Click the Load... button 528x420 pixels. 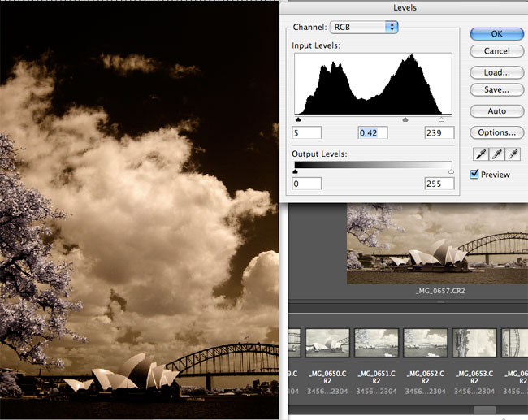(496, 72)
